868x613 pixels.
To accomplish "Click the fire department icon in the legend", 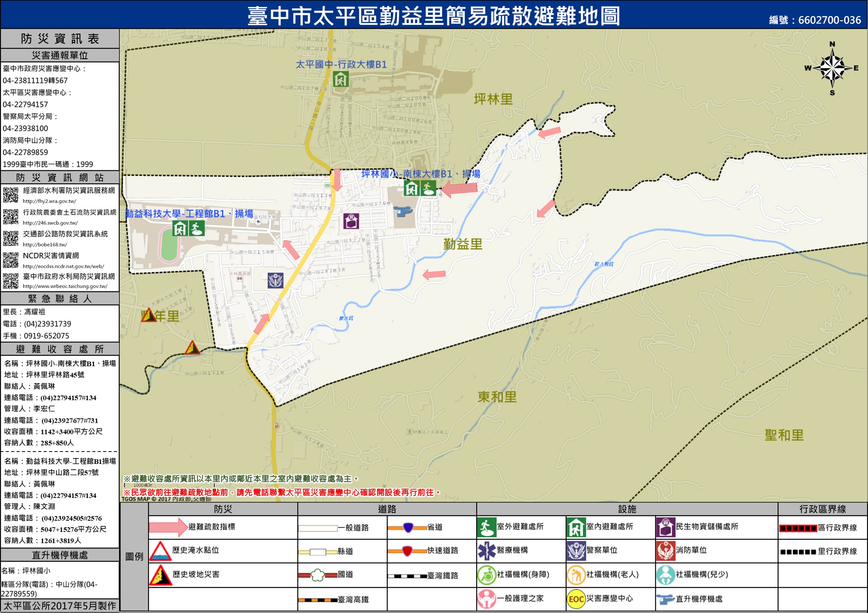I will 665,551.
